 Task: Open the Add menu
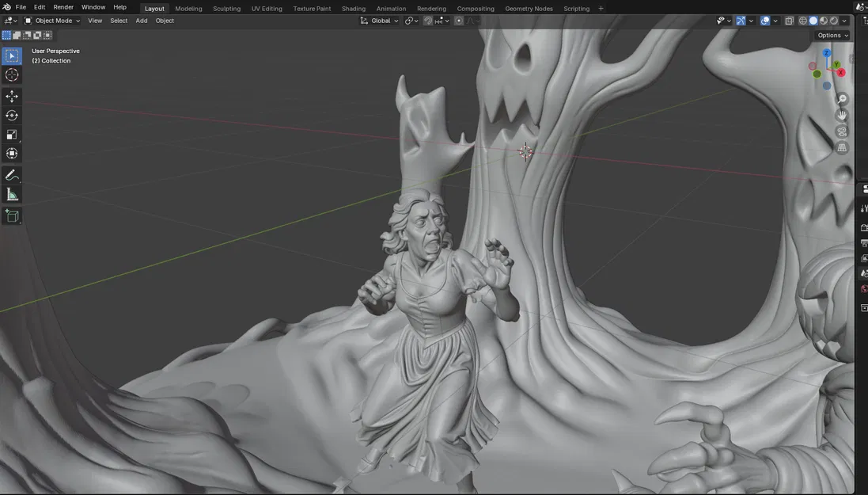[141, 21]
